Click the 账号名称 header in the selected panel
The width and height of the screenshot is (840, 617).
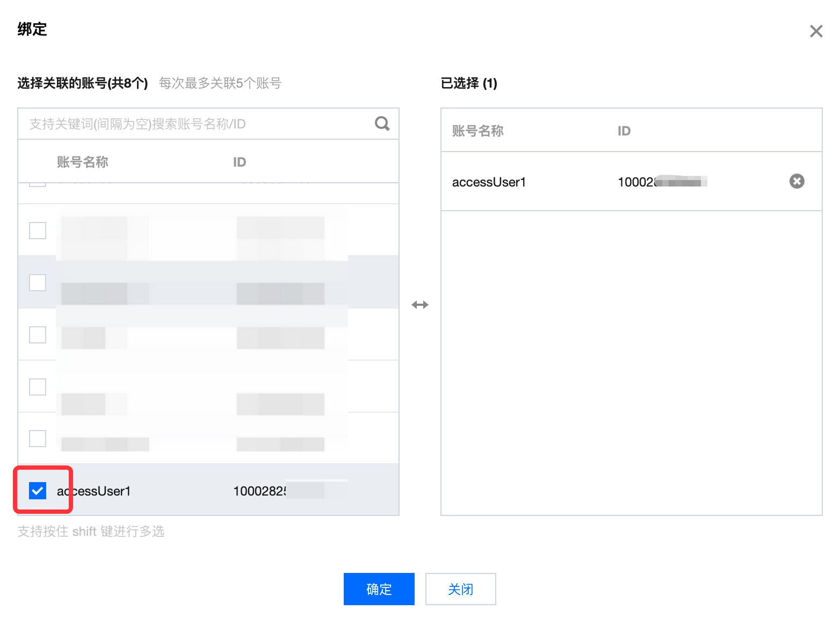[477, 131]
